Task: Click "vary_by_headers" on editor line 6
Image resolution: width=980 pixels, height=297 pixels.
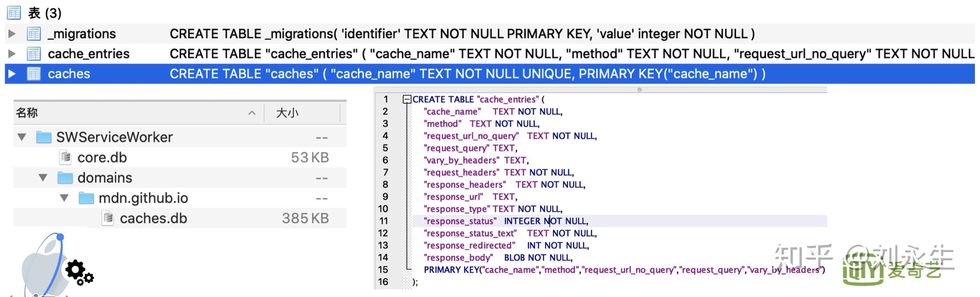Action: coord(462,160)
